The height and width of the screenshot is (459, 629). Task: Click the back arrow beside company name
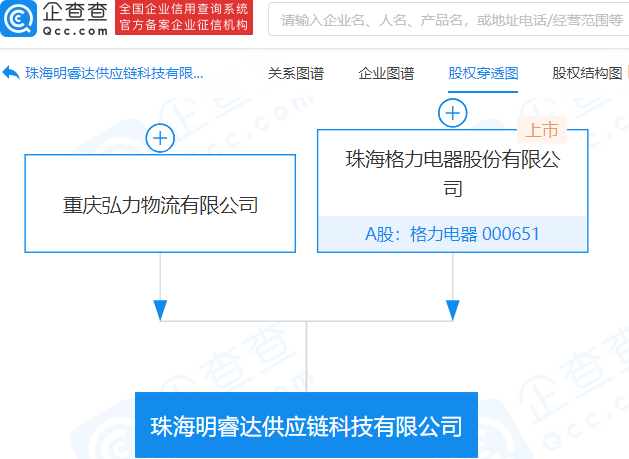coord(11,73)
